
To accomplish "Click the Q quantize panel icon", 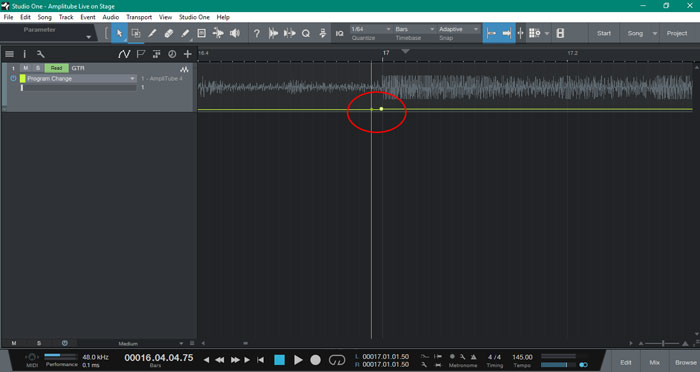I will click(306, 33).
